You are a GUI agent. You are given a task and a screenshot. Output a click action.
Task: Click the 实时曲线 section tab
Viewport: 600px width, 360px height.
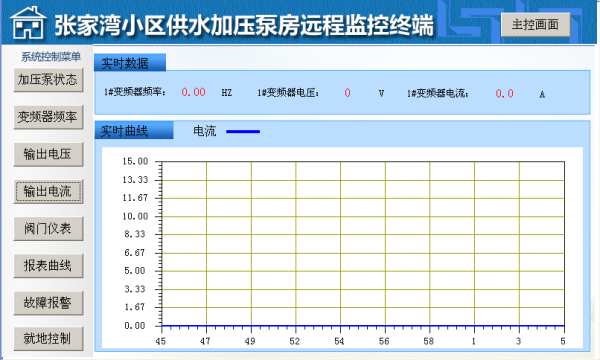134,130
